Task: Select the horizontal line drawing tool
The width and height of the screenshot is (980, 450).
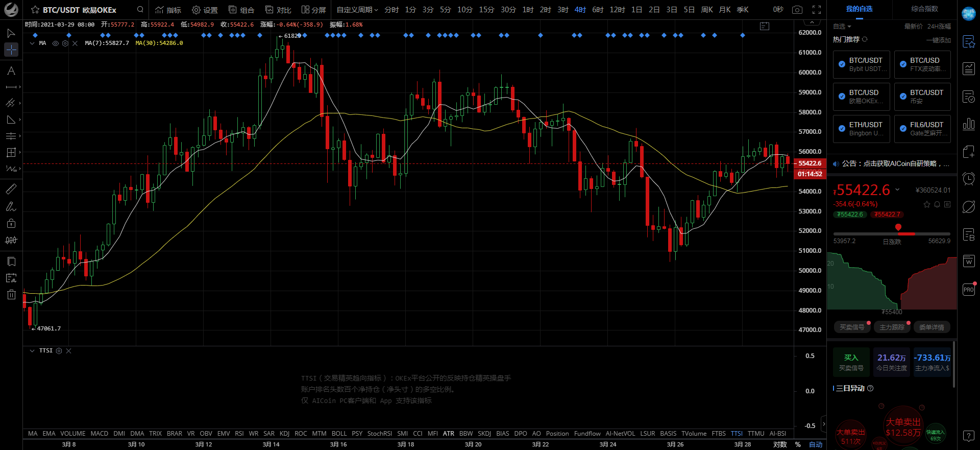Action: coord(11,87)
